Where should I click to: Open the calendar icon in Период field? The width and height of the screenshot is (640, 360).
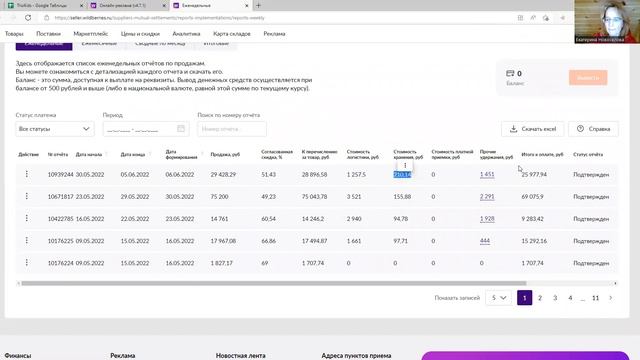click(x=181, y=129)
